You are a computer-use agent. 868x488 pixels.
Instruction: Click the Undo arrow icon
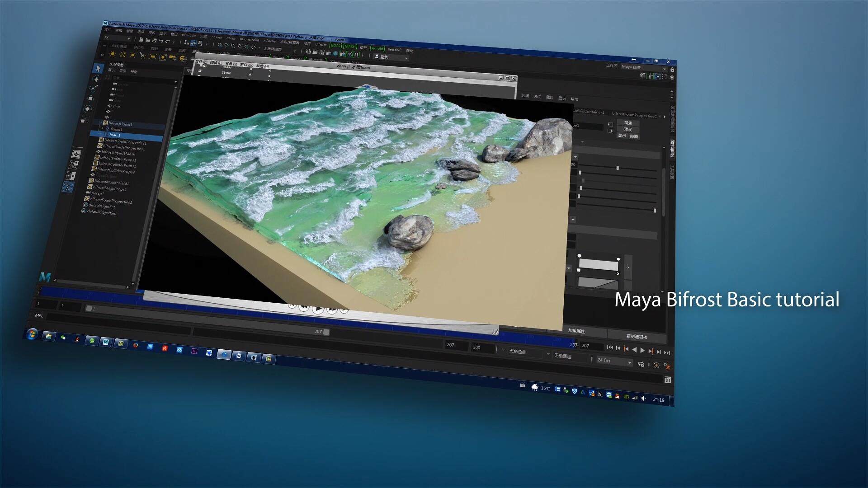click(161, 41)
